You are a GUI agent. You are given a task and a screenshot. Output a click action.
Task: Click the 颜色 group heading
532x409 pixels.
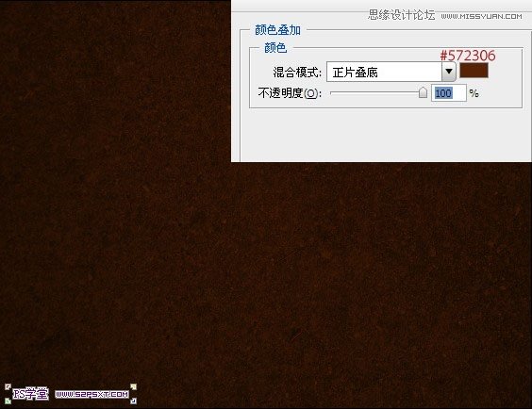pos(275,48)
